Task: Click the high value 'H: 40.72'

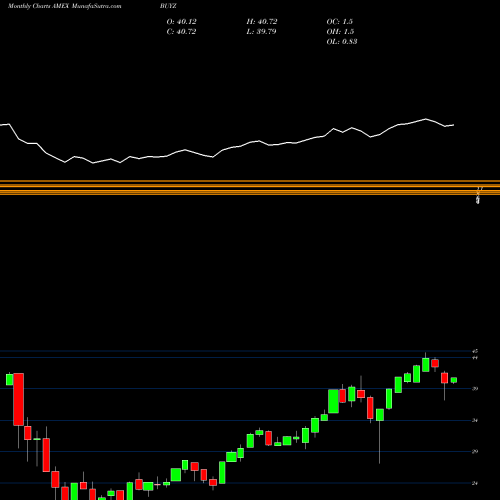Action: (262, 22)
